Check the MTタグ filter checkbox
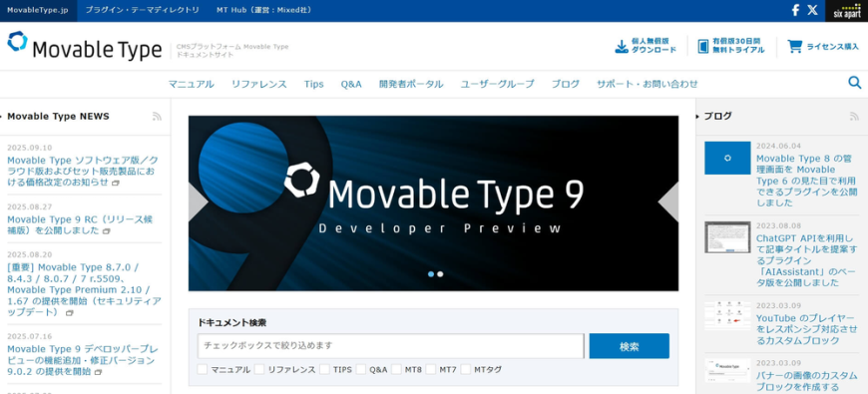Screen dimensions: 868x394 coord(466,369)
